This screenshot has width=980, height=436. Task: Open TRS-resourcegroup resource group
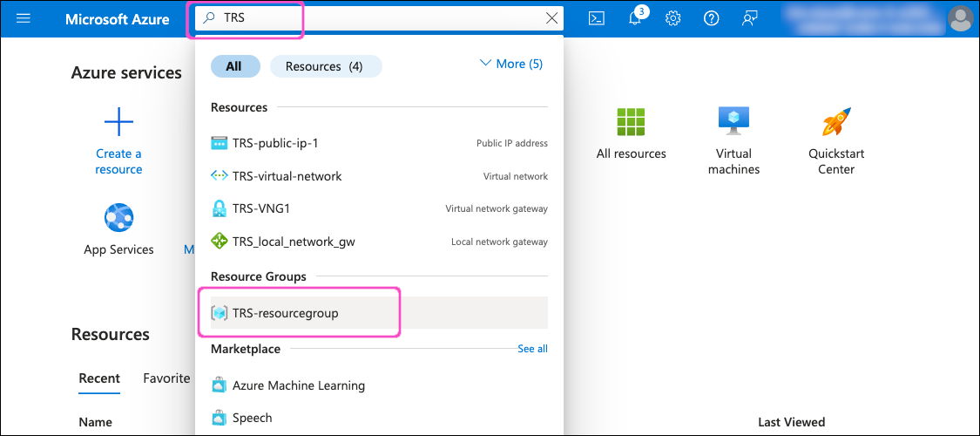[x=285, y=312]
